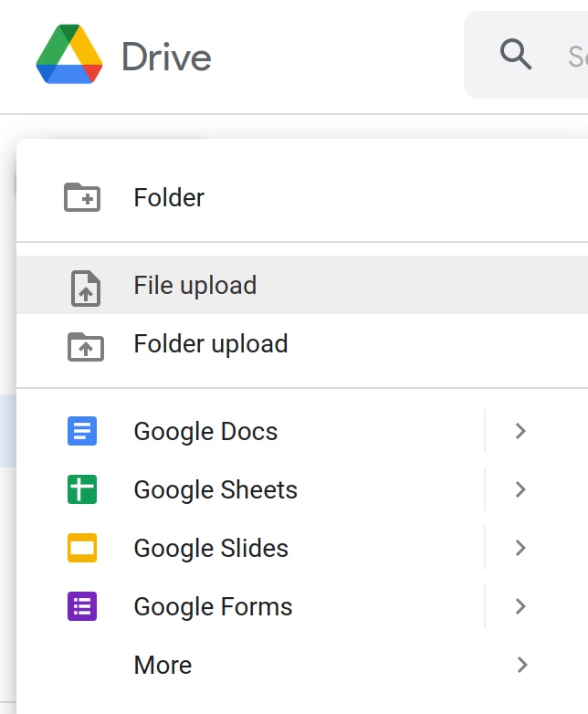Focus the Drive search field
This screenshot has width=588, height=714.
[x=526, y=55]
